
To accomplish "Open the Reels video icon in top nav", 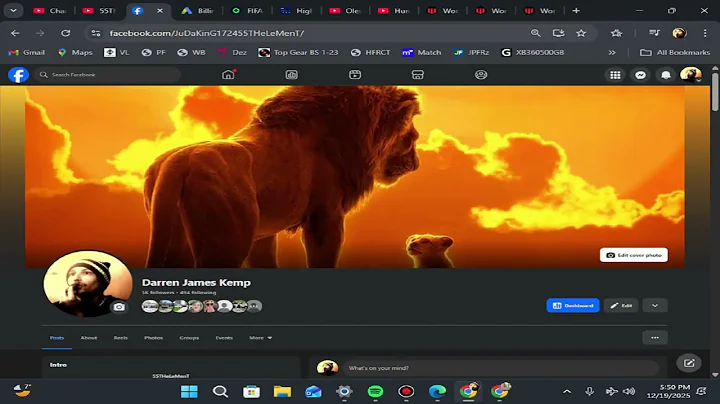I will (x=355, y=75).
